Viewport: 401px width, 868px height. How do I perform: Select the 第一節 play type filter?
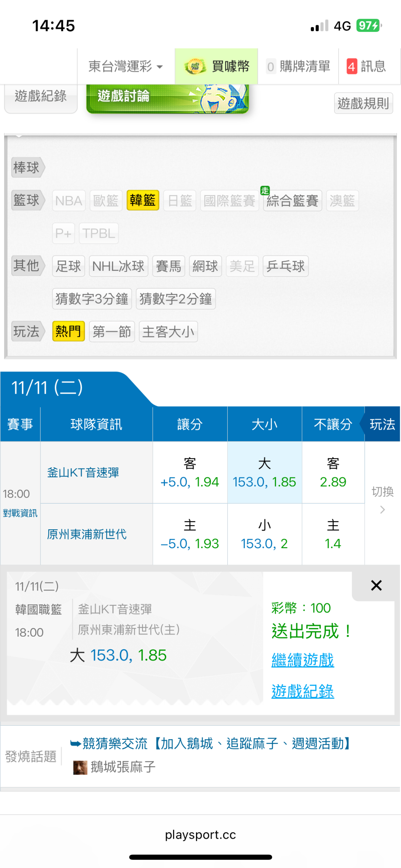tap(112, 331)
